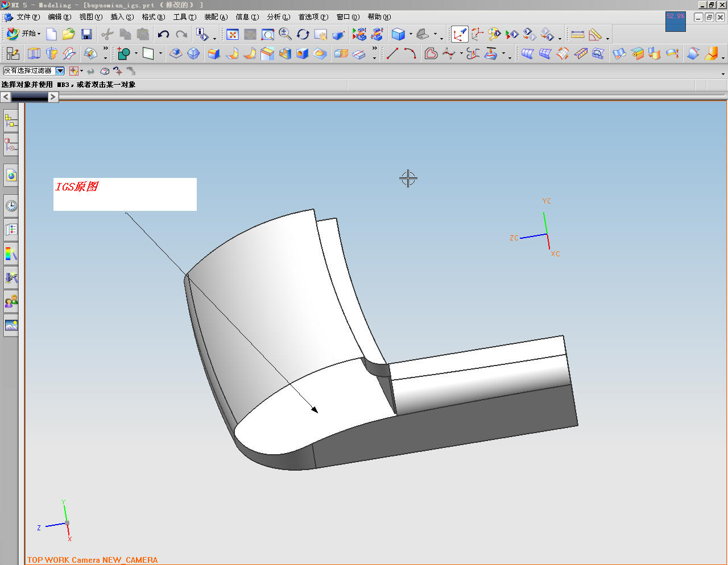Open a part with the Open folder icon

click(69, 35)
